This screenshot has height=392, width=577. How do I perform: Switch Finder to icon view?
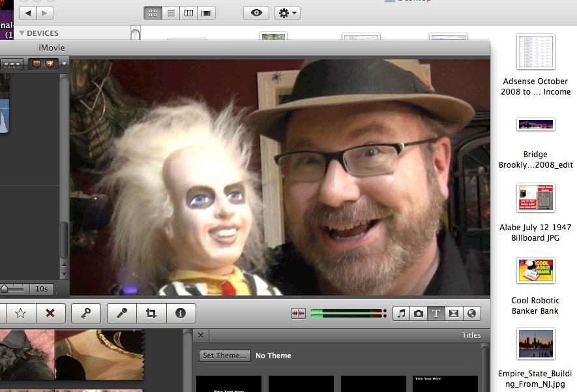[153, 13]
